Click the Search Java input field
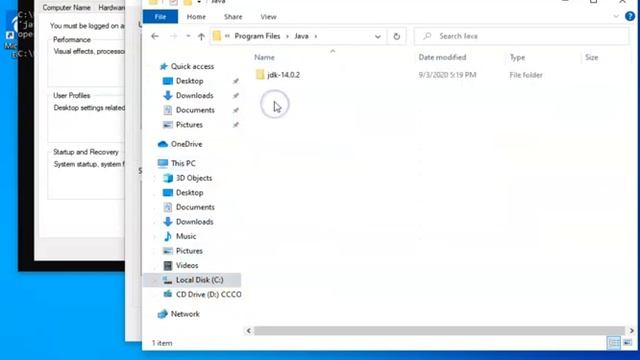The image size is (640, 360). [x=522, y=36]
